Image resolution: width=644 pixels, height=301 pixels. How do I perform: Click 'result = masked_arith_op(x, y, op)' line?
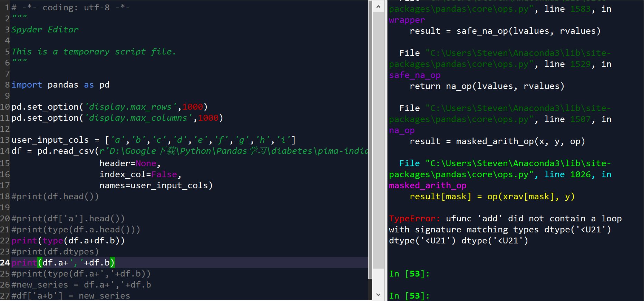point(497,141)
